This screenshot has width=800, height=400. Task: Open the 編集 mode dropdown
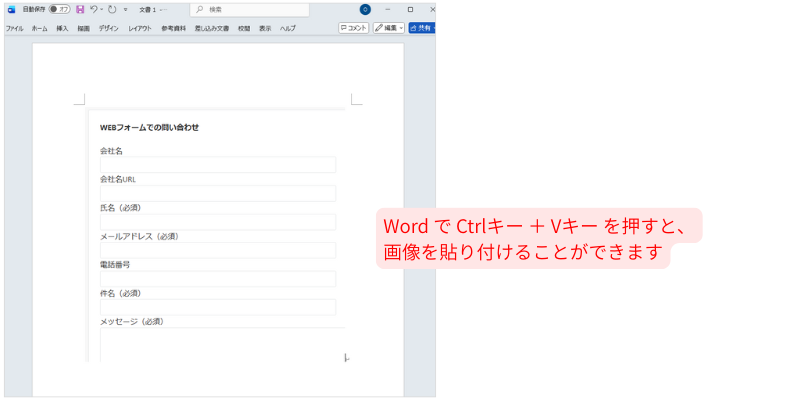point(389,28)
